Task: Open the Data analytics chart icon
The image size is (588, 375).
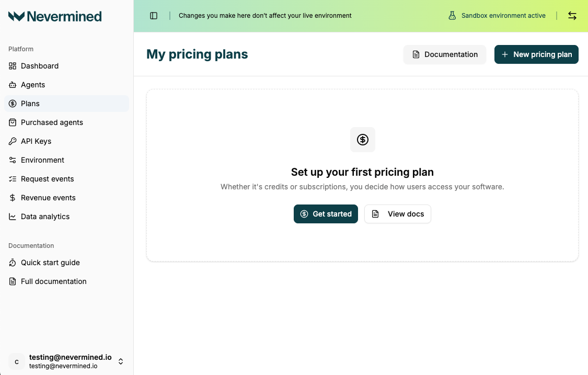Action: 12,217
